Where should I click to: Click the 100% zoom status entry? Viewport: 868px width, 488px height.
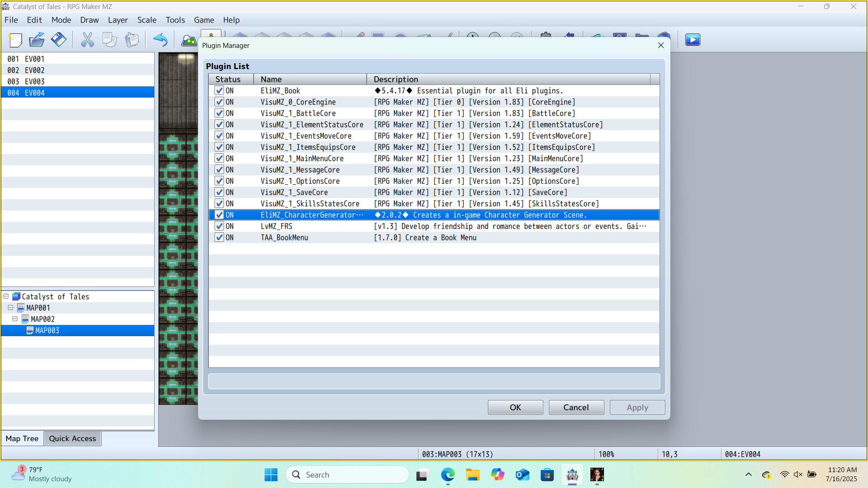coord(606,454)
